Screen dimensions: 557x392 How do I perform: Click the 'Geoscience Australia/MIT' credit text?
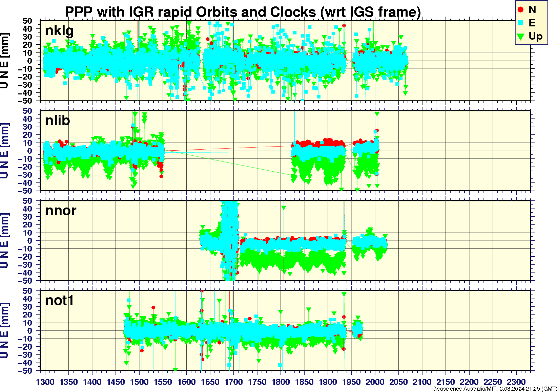pos(464,389)
